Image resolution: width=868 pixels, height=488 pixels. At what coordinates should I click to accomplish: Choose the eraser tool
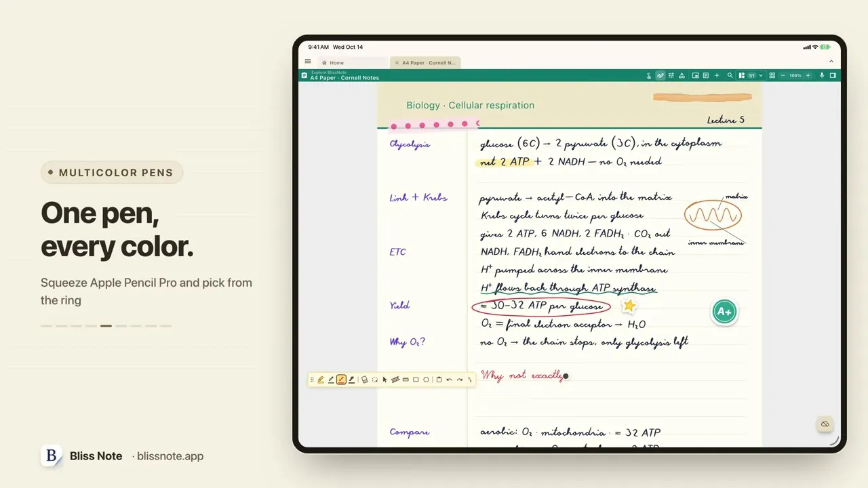[x=364, y=380]
